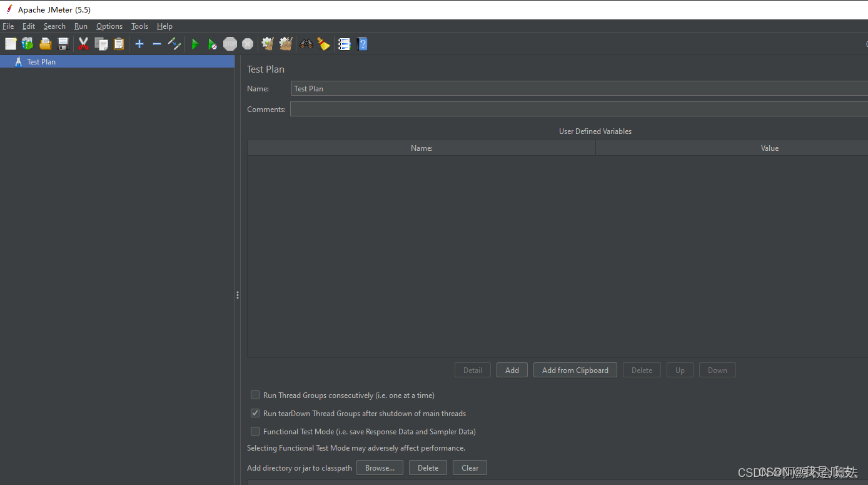This screenshot has height=485, width=868.
Task: Click the classpath Clear button
Action: click(470, 467)
